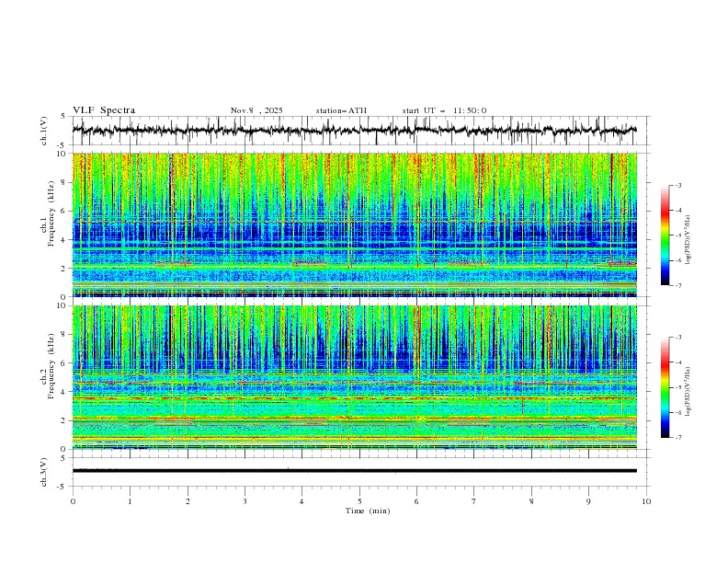The height and width of the screenshot is (563, 728).
Task: Click the "Time (min)" axis label
Action: click(x=368, y=511)
